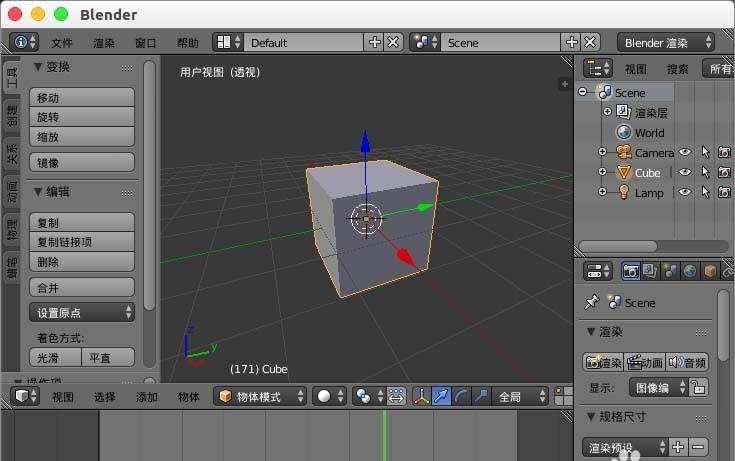Viewport: 735px width, 461px height.
Task: Toggle Camera selectability cursor icon
Action: coord(705,152)
